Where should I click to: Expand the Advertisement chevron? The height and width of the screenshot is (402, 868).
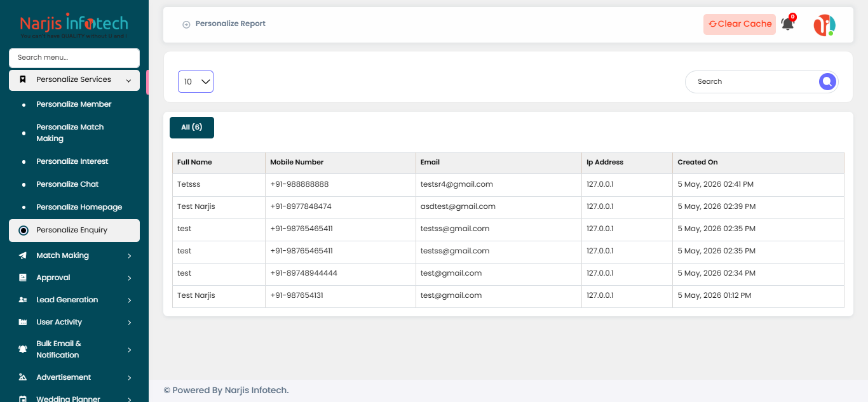click(130, 378)
